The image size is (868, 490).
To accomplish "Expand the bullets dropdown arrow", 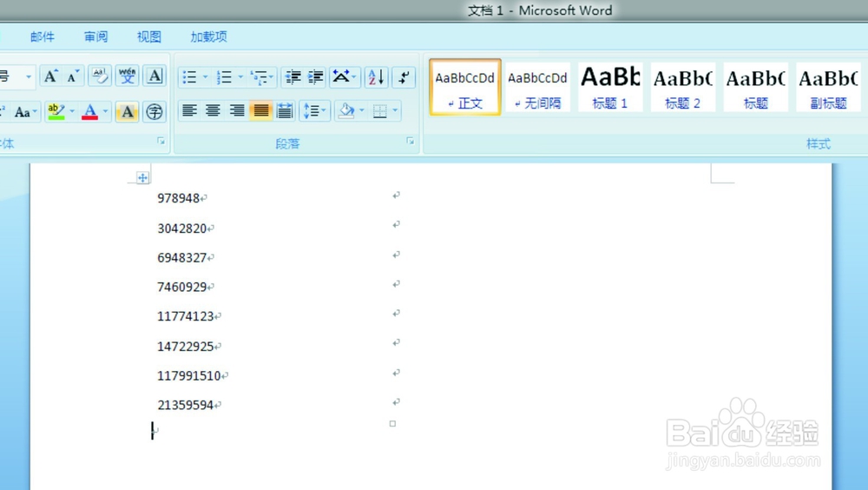I will coord(205,77).
